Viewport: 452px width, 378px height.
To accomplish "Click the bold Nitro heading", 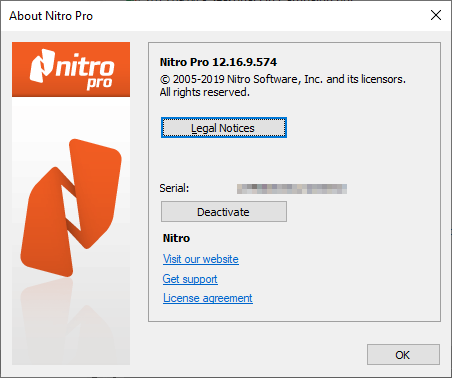I will click(176, 238).
